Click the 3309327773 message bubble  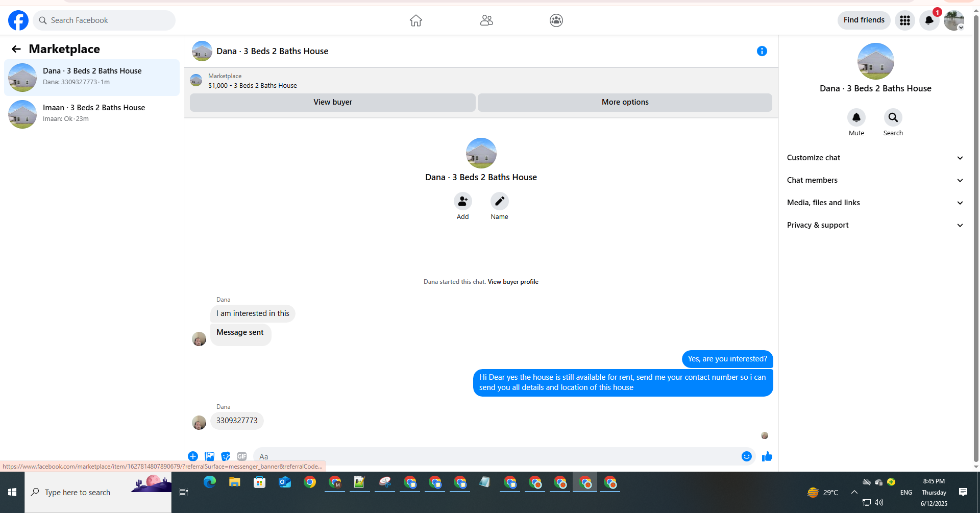point(237,421)
